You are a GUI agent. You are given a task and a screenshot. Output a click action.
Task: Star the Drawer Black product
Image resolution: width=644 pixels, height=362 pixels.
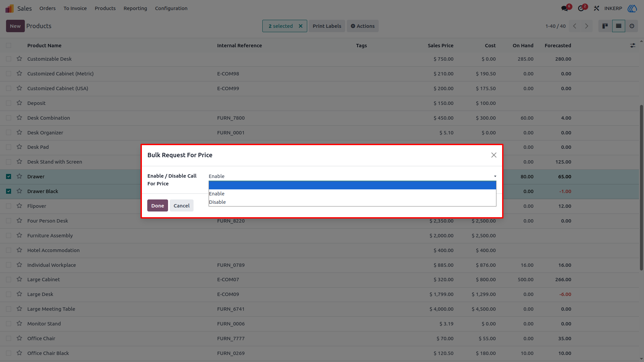(19, 191)
